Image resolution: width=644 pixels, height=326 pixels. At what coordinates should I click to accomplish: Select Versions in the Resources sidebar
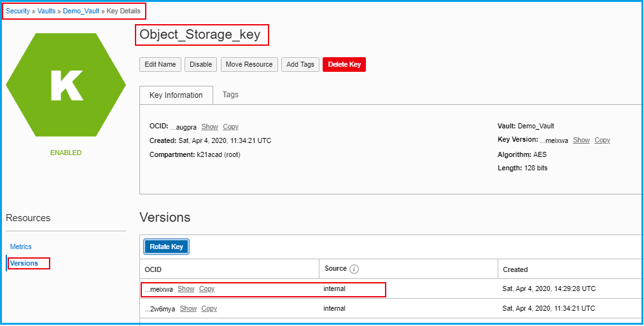coord(24,263)
